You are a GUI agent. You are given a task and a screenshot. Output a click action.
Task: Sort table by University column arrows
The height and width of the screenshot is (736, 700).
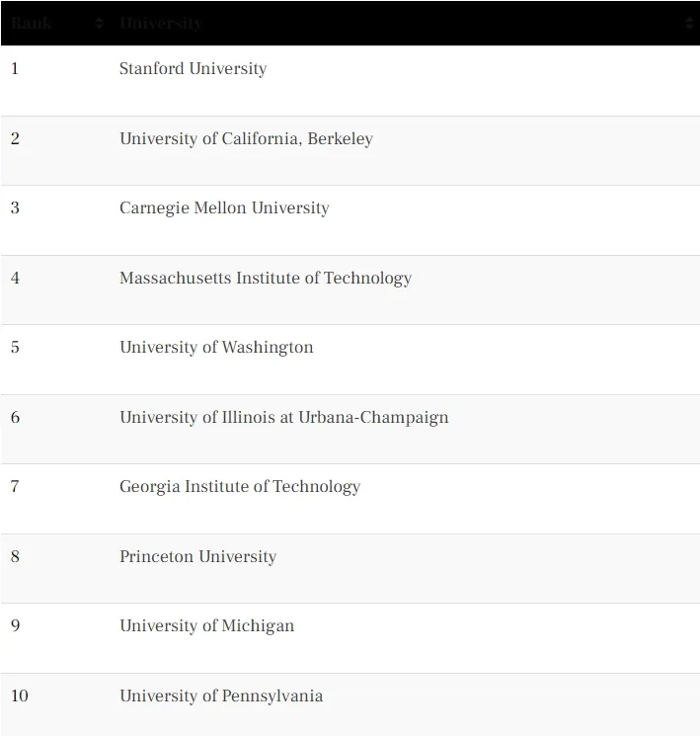tap(689, 23)
